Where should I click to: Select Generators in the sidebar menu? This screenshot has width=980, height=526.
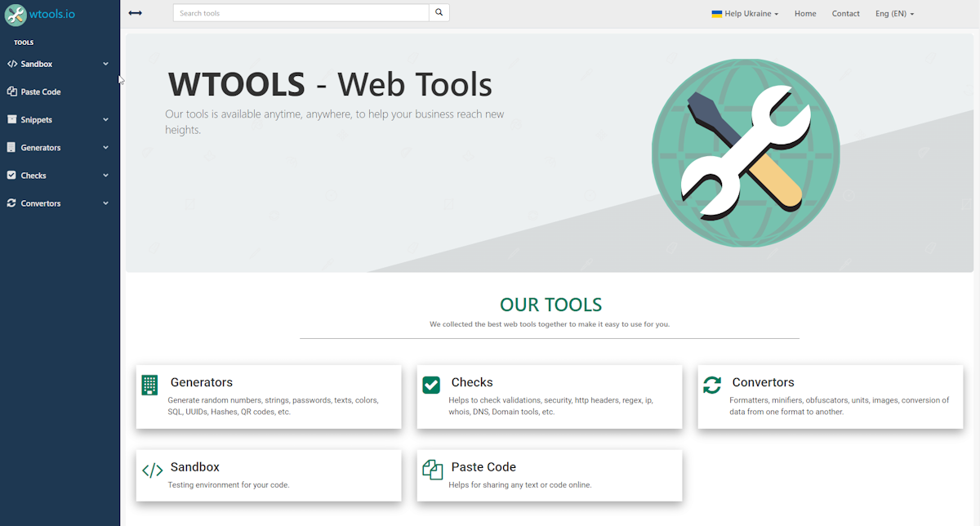pos(41,148)
